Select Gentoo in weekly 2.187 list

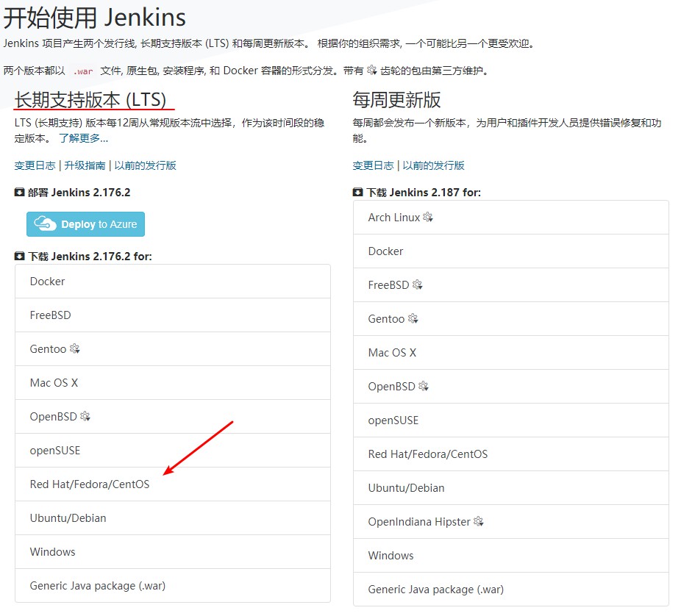[511, 319]
